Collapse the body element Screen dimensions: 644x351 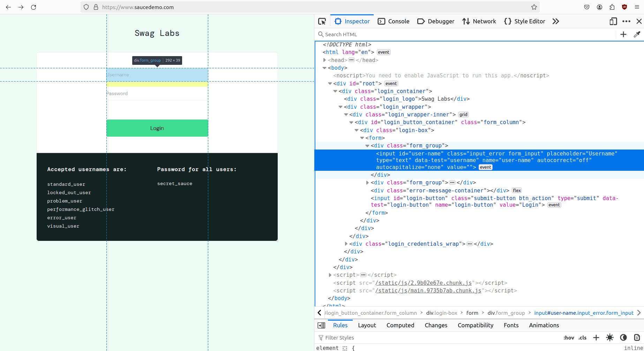[x=324, y=68]
